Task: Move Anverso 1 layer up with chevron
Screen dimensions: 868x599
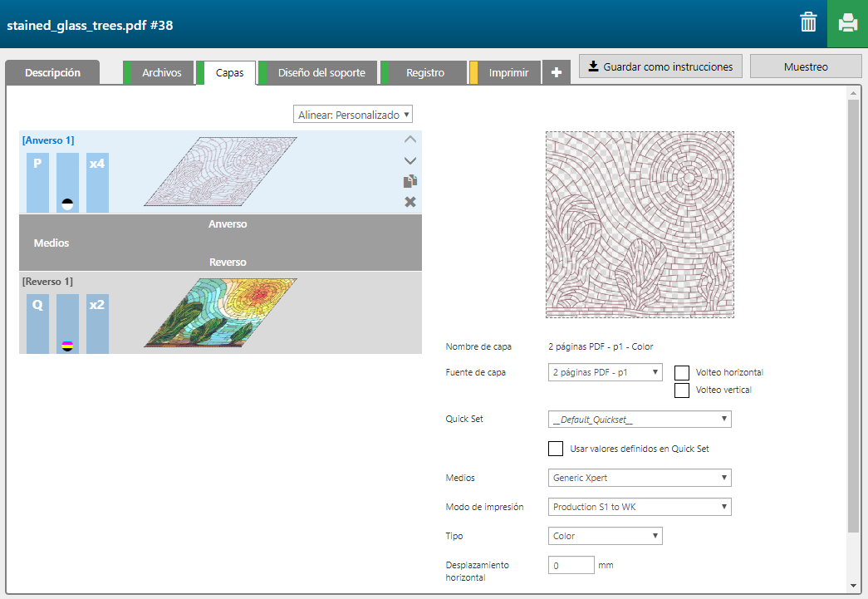Action: pos(409,140)
